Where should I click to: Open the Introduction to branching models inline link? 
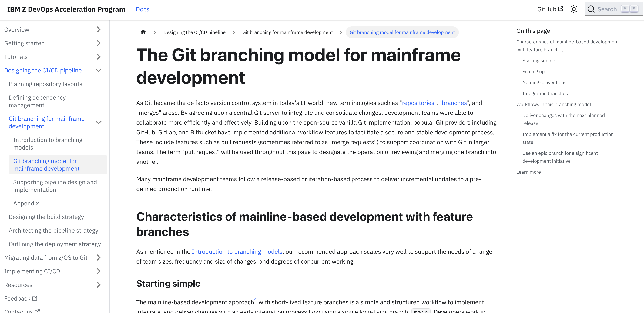(x=237, y=252)
